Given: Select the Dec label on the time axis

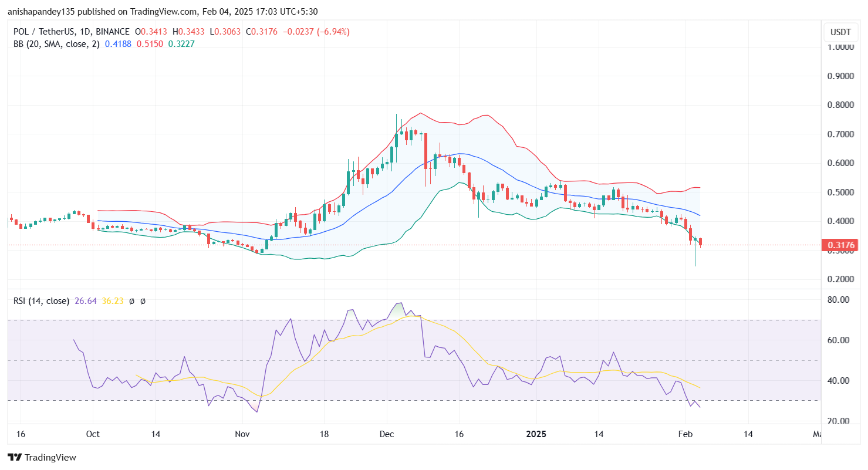Looking at the screenshot, I should click(x=387, y=434).
